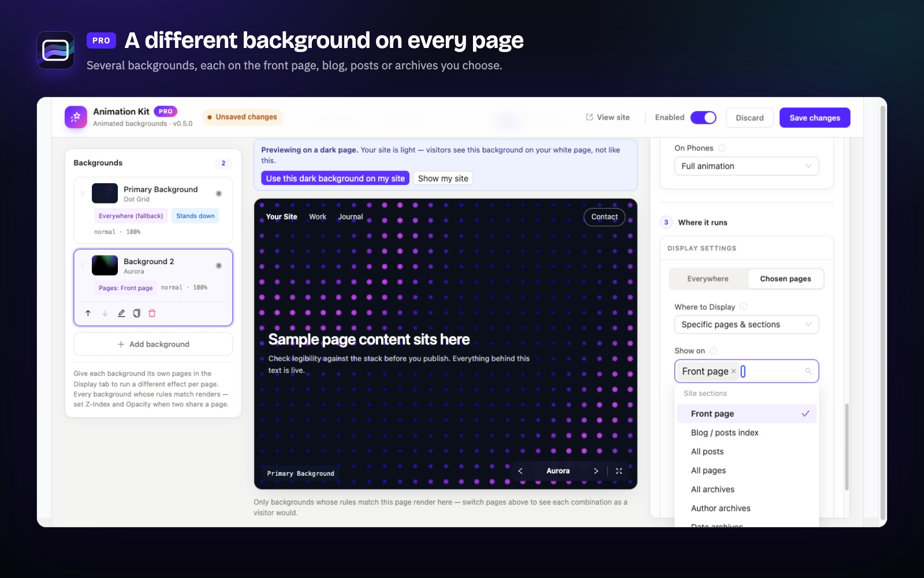Click the move down arrow for Background 2
The image size is (924, 578).
tap(105, 313)
